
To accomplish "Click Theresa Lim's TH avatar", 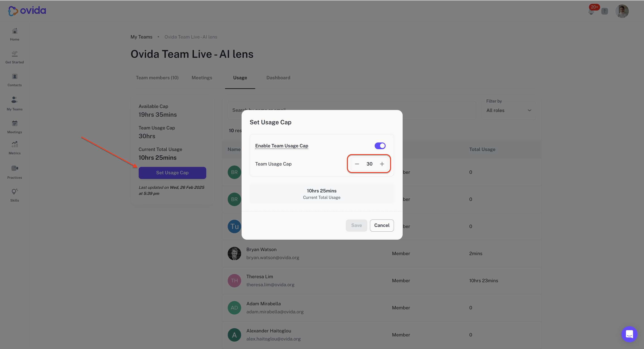I will (x=234, y=280).
